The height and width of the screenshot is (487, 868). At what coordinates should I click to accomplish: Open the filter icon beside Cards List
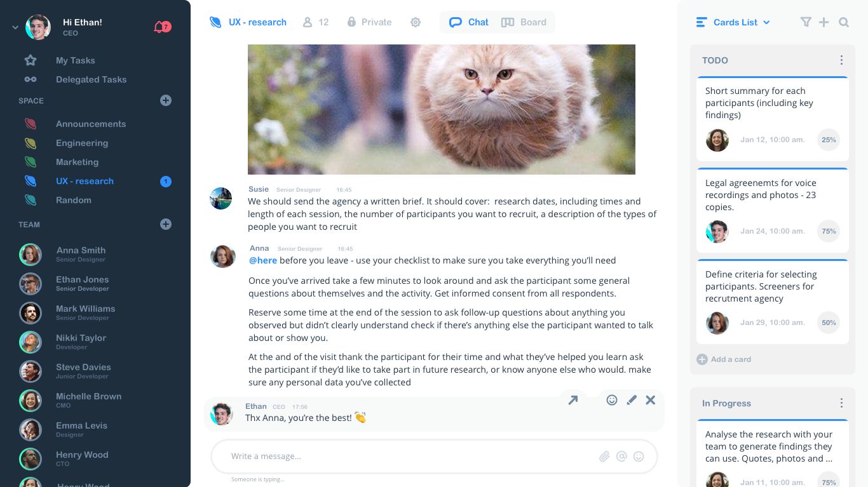point(806,22)
